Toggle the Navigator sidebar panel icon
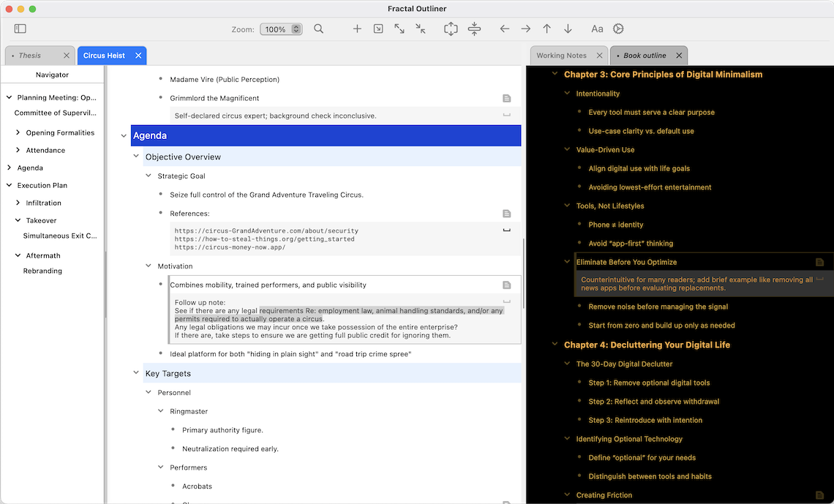This screenshot has width=834, height=504. [20, 28]
